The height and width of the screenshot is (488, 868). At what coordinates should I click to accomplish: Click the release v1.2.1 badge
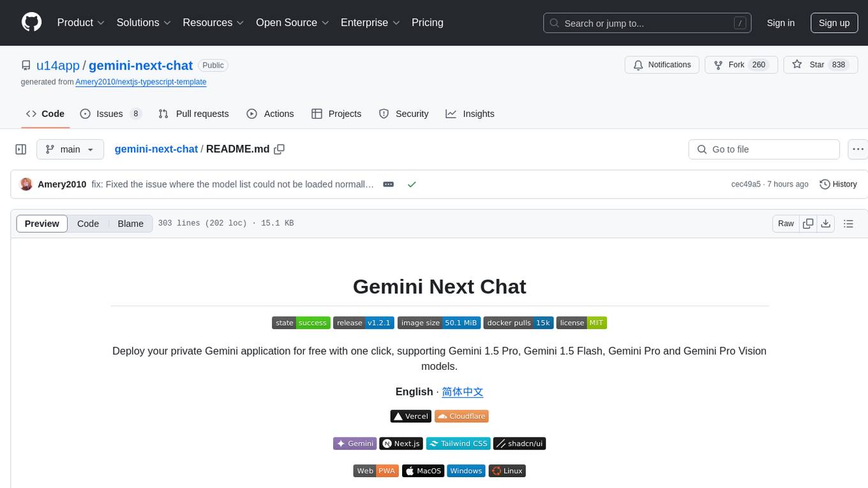coord(364,323)
